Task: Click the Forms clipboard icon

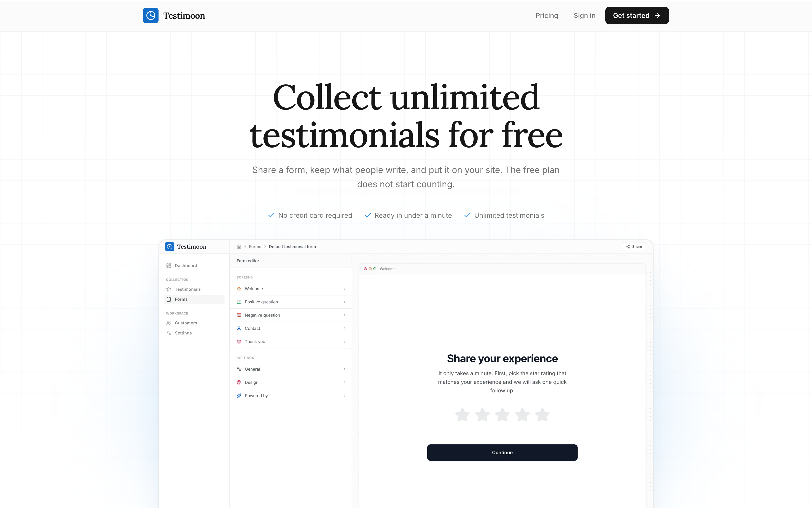Action: pyautogui.click(x=169, y=299)
